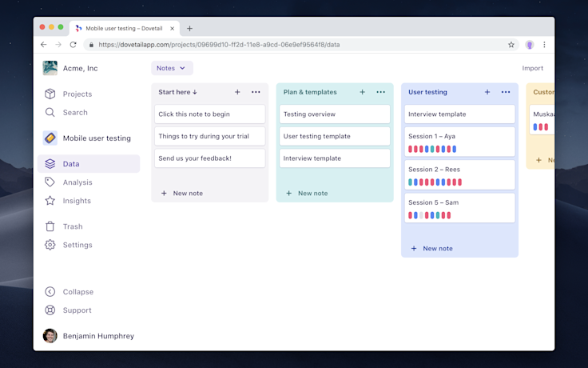Click the Plan & templates column title

(x=310, y=92)
